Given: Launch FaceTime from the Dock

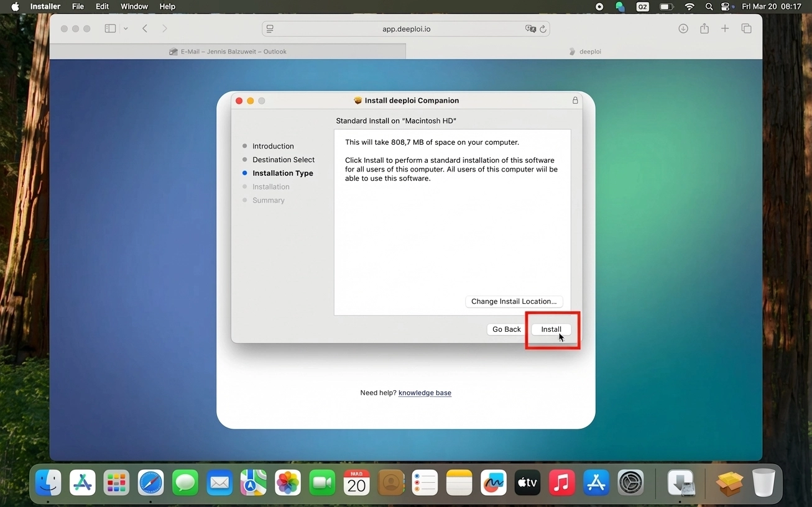Looking at the screenshot, I should point(322,483).
